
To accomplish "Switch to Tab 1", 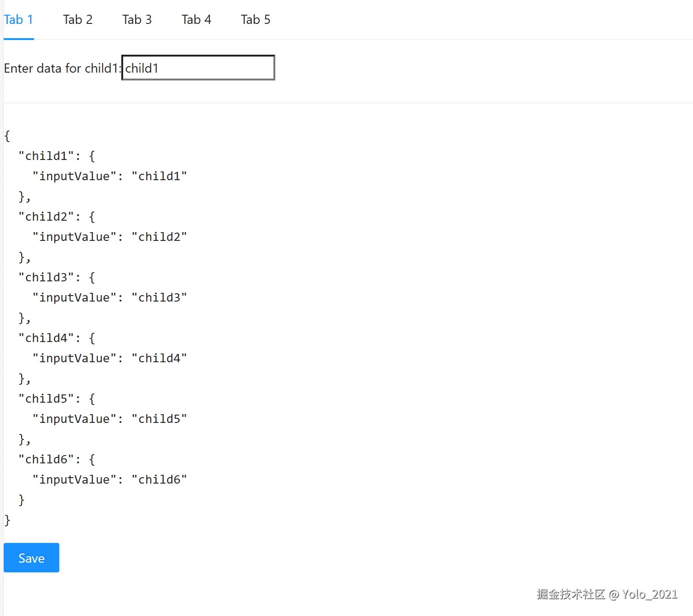I will 18,20.
